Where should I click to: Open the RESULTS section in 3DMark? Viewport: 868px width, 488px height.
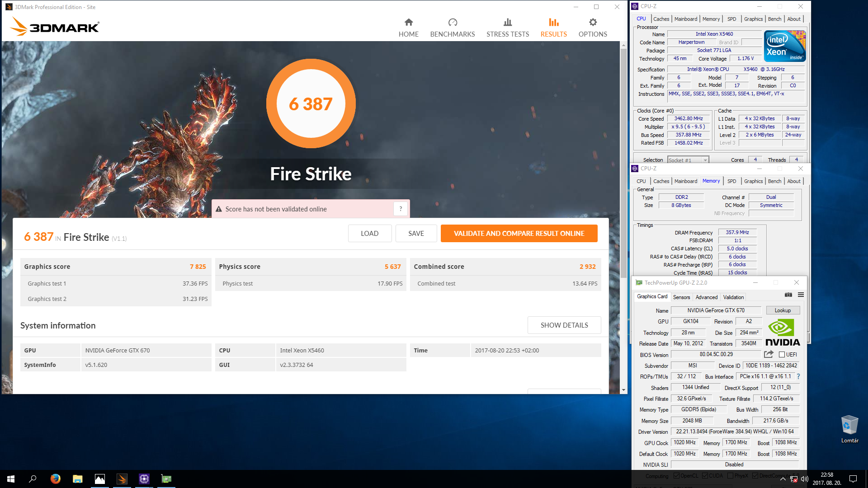click(554, 28)
